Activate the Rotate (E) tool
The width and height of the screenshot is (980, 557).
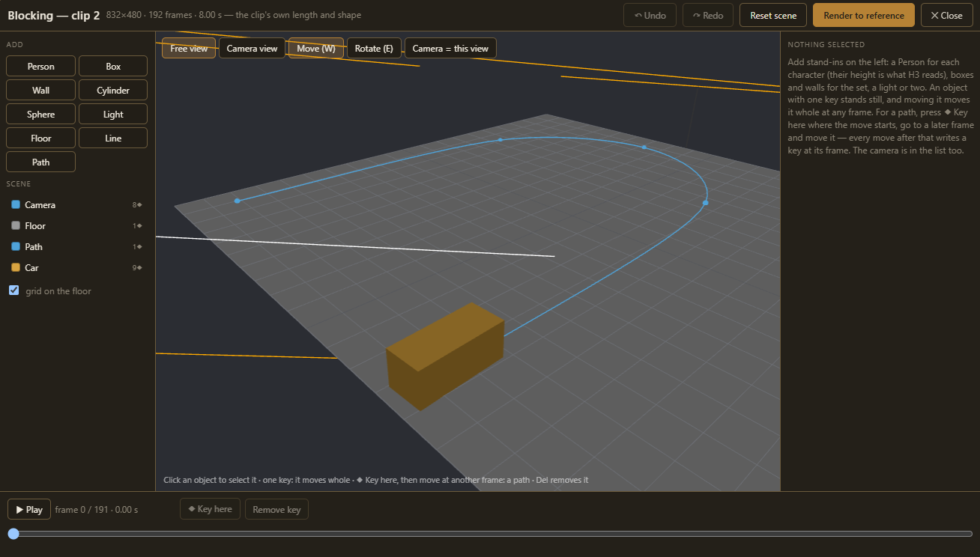point(374,48)
